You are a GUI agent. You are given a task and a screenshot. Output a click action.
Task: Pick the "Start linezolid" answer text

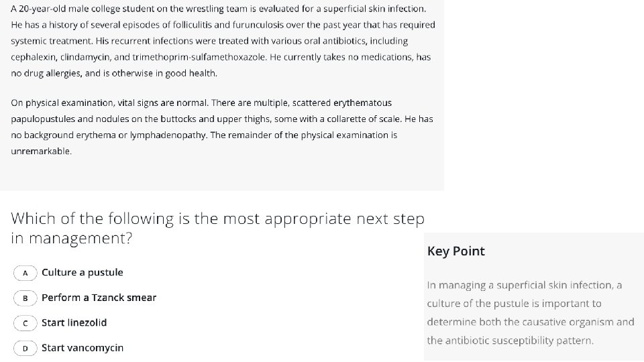point(74,323)
